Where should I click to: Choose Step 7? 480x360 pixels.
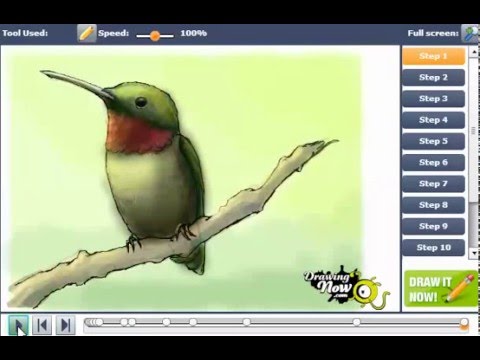(433, 184)
